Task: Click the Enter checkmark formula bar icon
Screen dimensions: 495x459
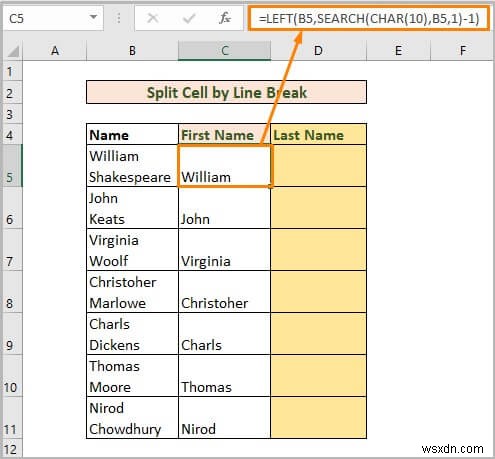Action: tap(189, 18)
